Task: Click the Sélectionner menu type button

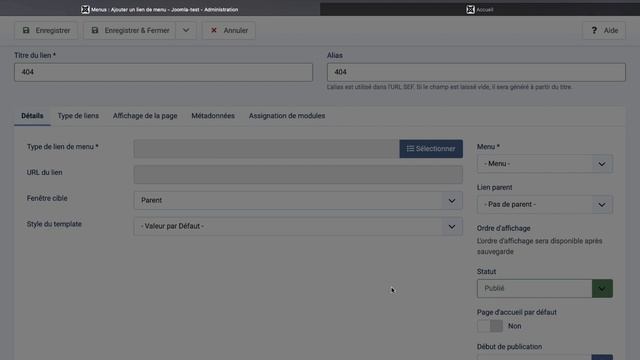Action: click(x=431, y=149)
